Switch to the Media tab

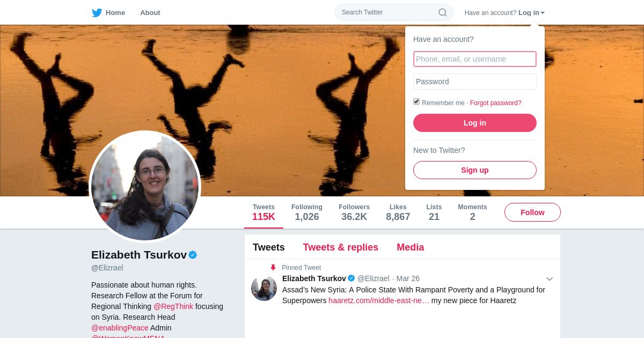(x=410, y=247)
